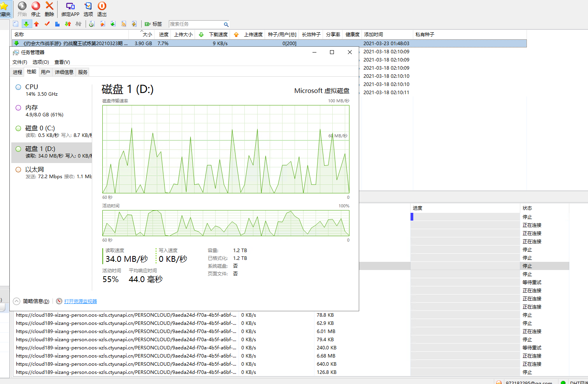Click the orange Exit (退出) icon
Image resolution: width=588 pixels, height=384 pixels.
102,6
